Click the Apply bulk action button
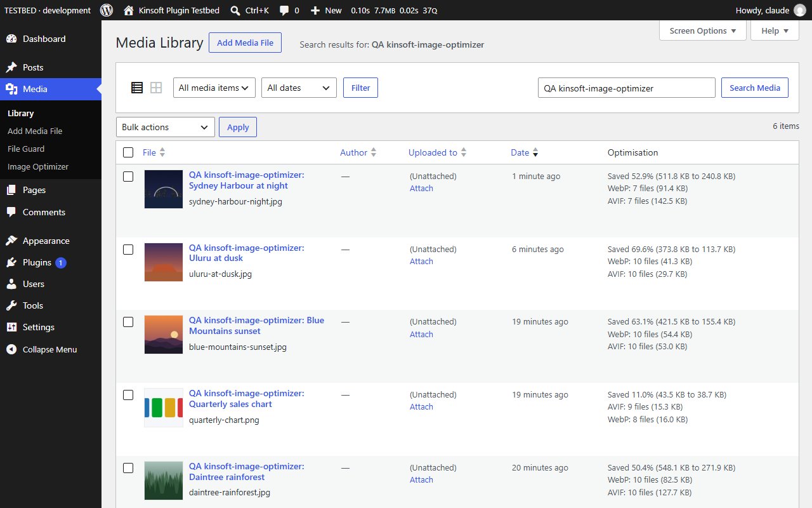 [238, 127]
